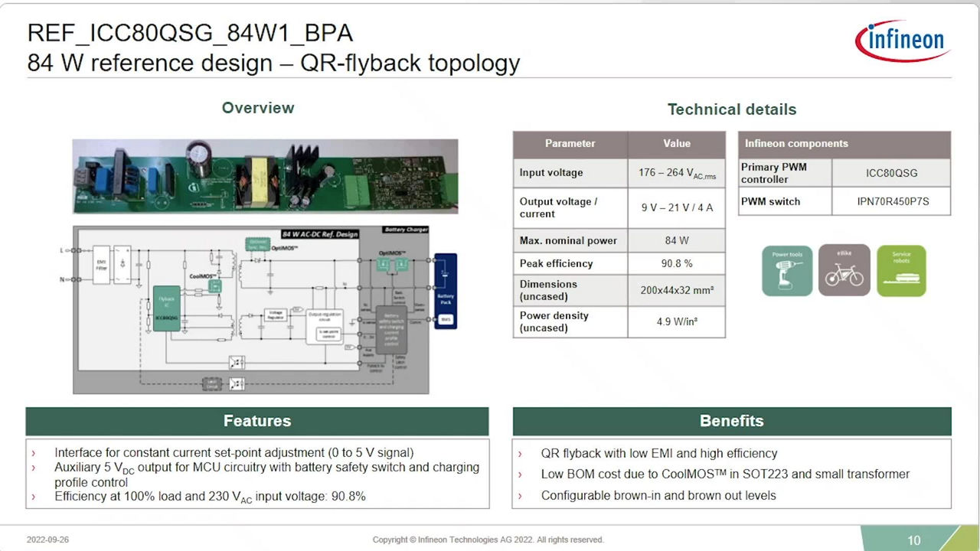Select the "84 W" table value cell

[677, 240]
